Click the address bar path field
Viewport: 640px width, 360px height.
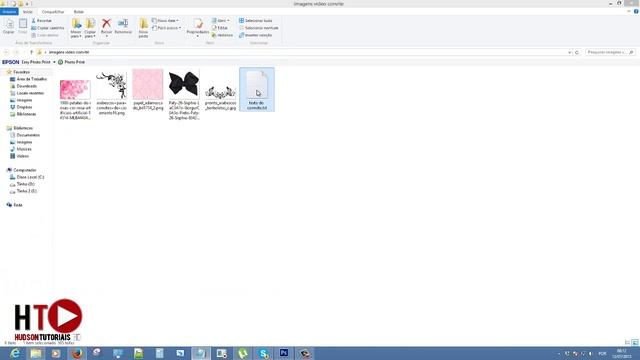[302, 52]
